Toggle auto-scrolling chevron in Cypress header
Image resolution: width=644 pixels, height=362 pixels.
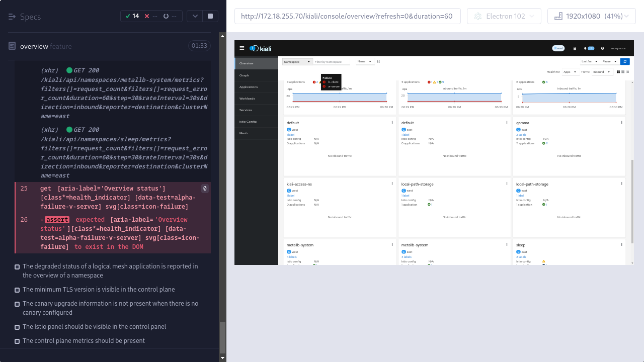pyautogui.click(x=196, y=16)
